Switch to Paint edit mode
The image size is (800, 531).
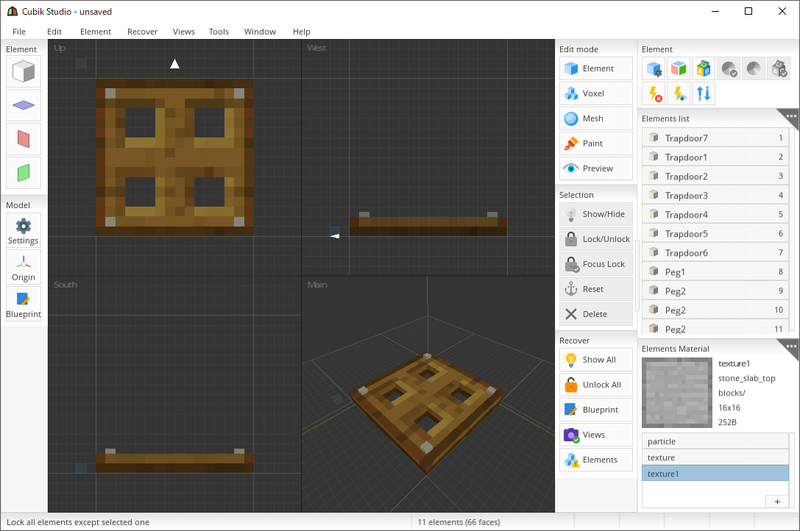596,143
